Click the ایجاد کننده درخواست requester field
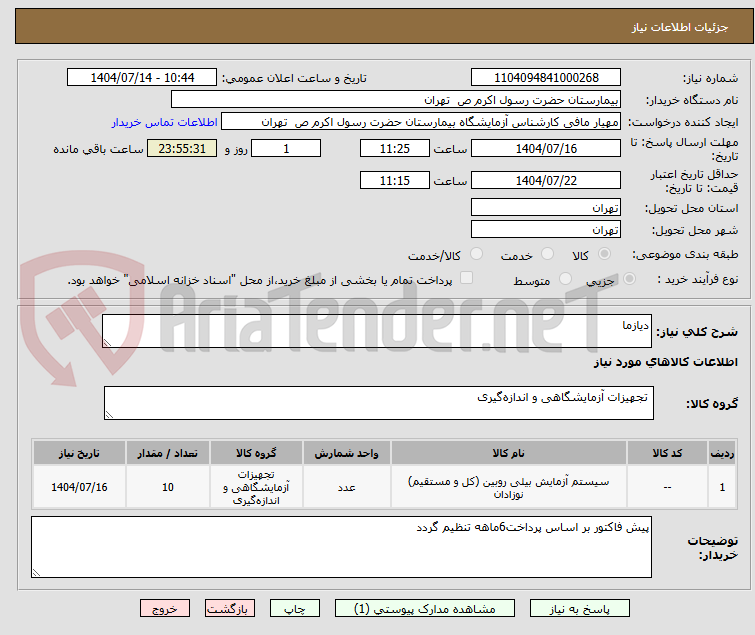 tap(421, 122)
